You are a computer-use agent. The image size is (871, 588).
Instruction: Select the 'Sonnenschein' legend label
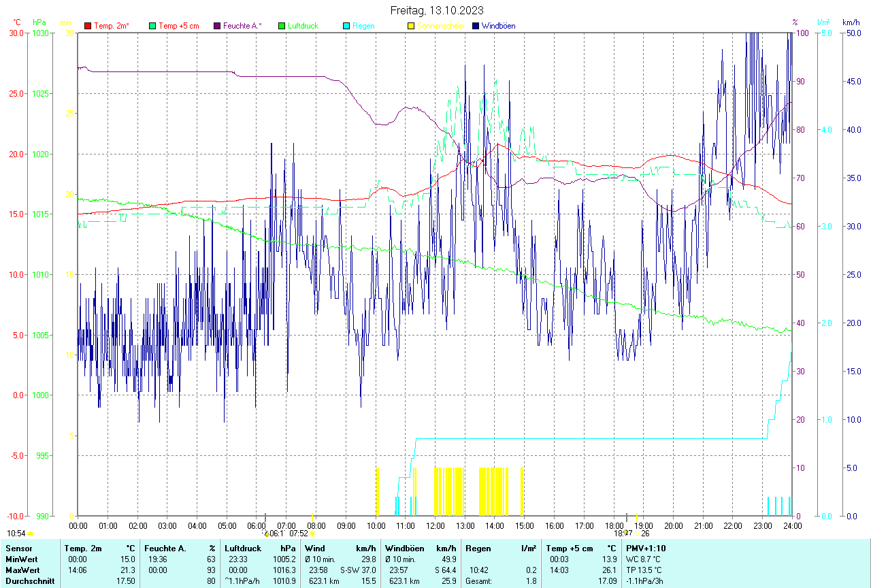click(x=440, y=26)
